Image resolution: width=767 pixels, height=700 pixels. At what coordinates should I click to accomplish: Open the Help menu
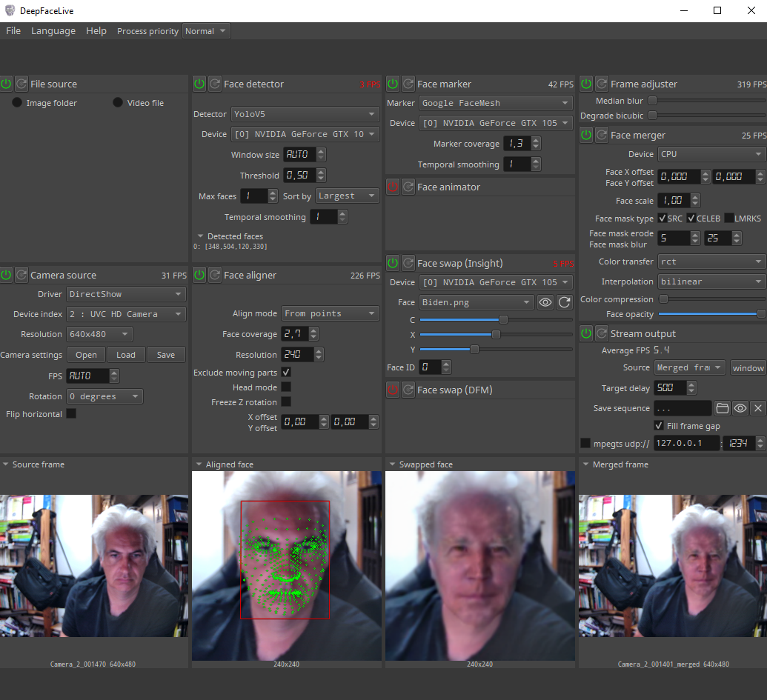pyautogui.click(x=96, y=31)
